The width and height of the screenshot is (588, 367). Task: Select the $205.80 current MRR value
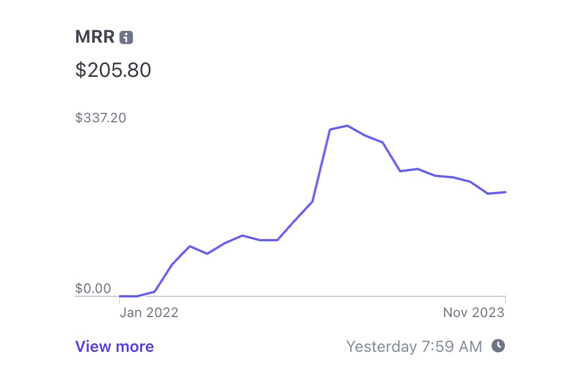tap(113, 70)
